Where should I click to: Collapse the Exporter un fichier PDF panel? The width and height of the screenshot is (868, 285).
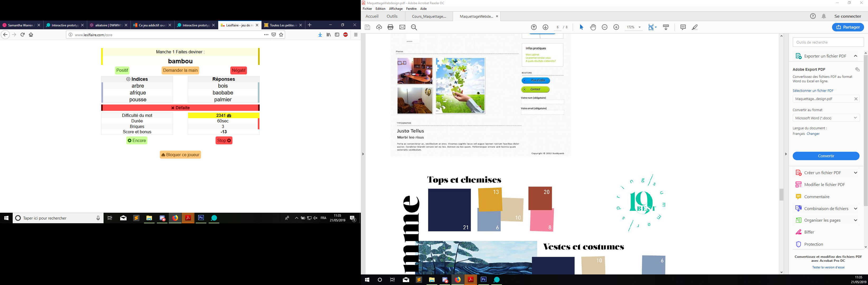click(855, 56)
